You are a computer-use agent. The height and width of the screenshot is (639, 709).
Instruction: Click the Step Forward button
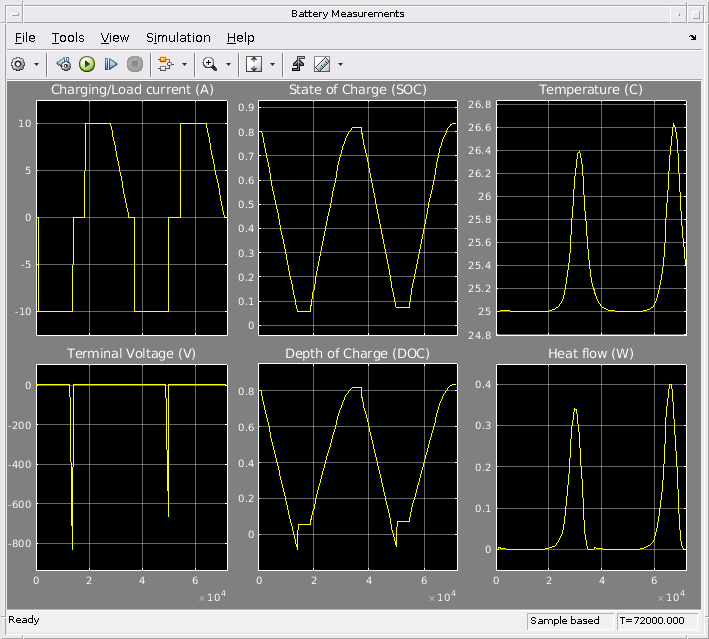pos(111,64)
